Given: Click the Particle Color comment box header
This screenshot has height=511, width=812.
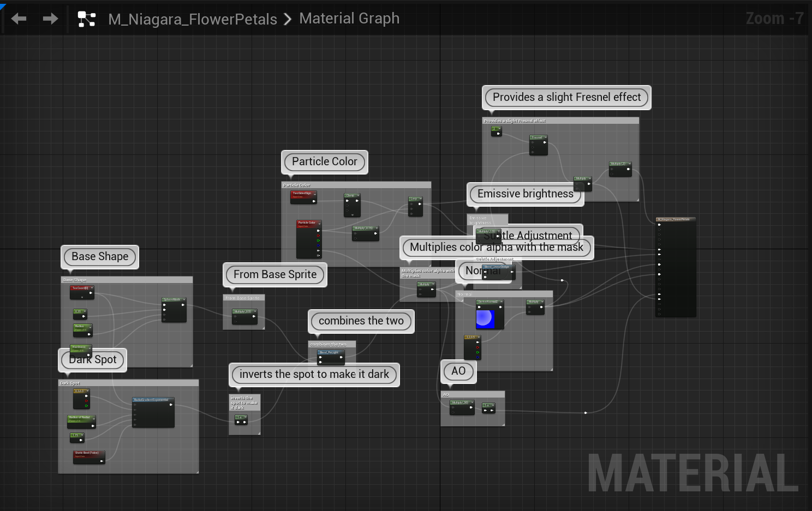Looking at the screenshot, I should pos(356,185).
